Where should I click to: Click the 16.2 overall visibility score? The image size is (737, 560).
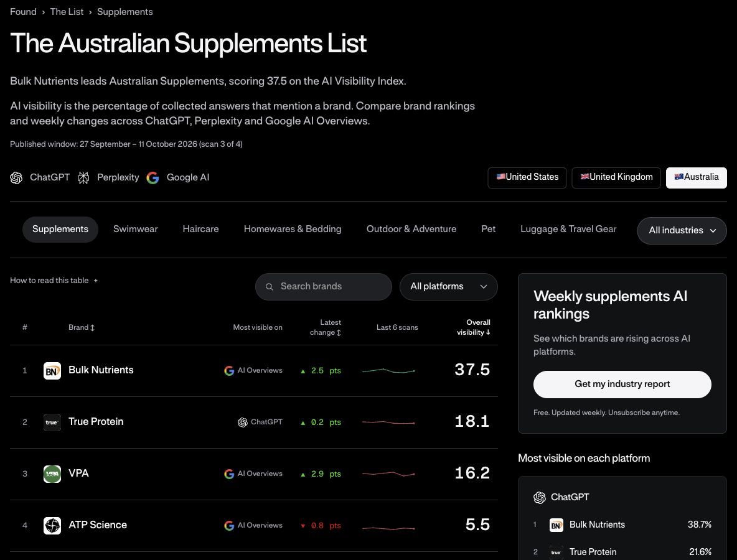(x=472, y=473)
